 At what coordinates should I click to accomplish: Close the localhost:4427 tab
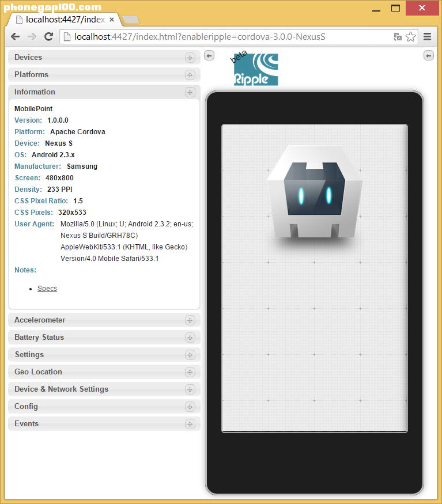(x=112, y=20)
